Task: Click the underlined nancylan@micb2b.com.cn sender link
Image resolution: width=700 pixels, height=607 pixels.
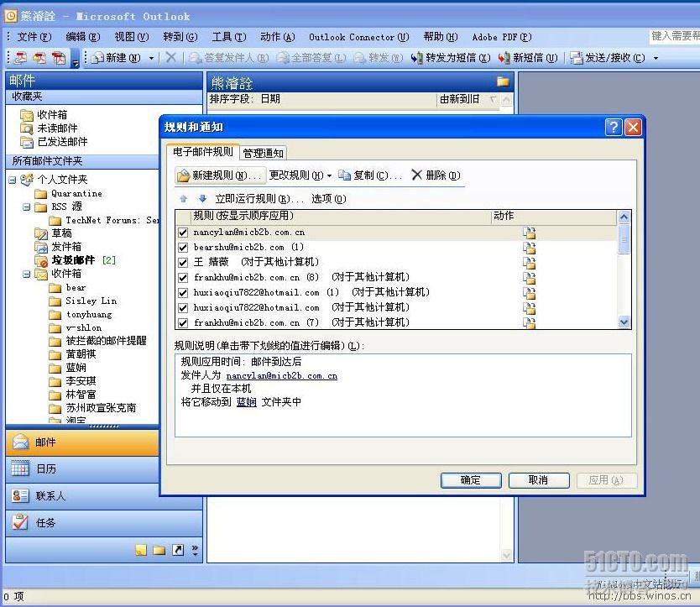Action: click(x=282, y=375)
